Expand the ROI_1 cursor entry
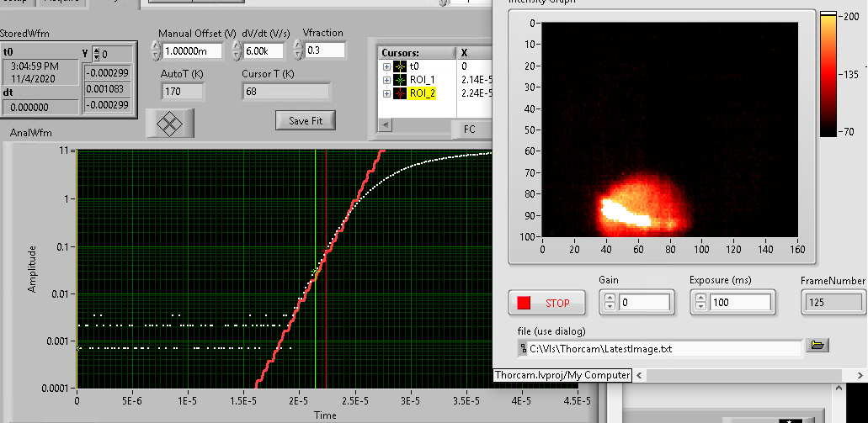Screen dimensions: 868x423 (387, 79)
